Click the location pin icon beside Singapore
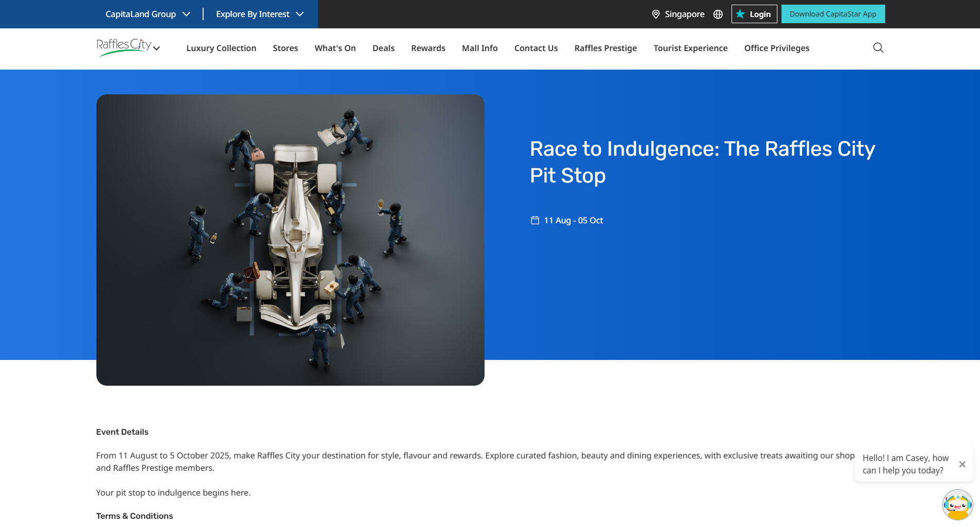980x527 pixels. [x=656, y=14]
